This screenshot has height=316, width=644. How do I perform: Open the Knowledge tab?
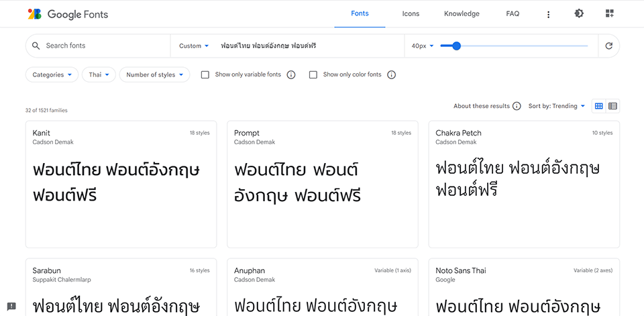click(462, 13)
